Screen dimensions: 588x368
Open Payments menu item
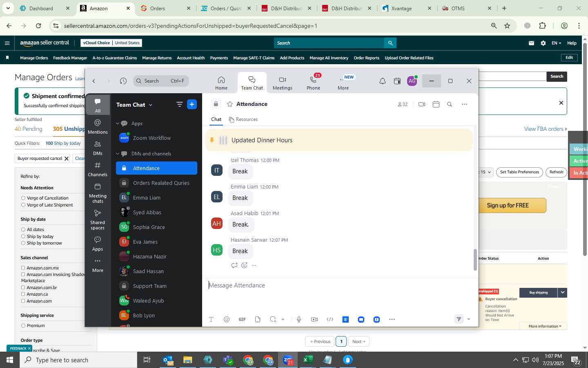click(219, 58)
